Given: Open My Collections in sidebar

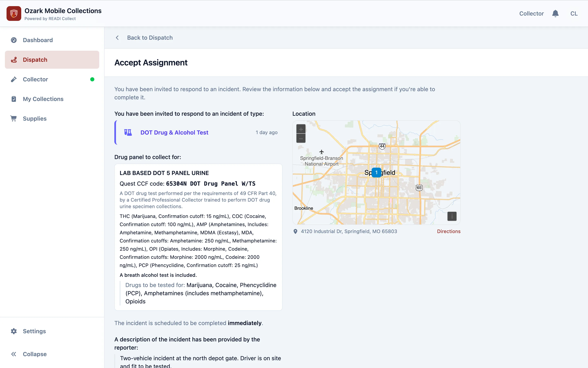Looking at the screenshot, I should pos(52,99).
